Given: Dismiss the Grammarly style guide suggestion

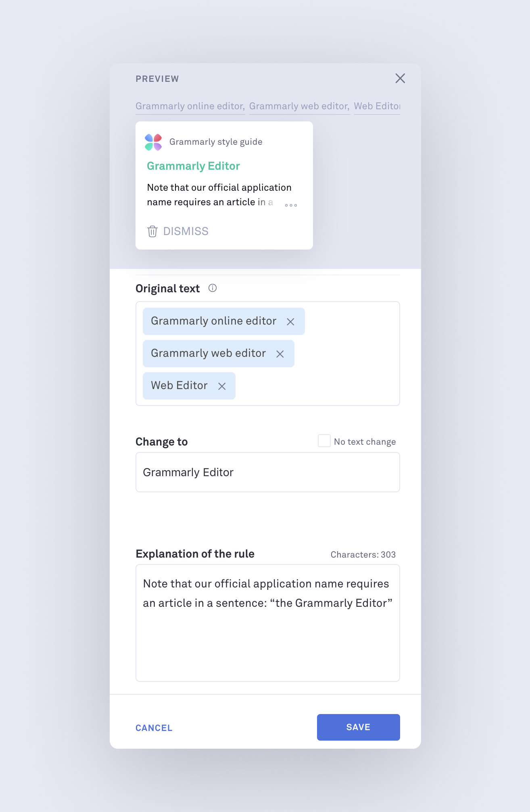Looking at the screenshot, I should click(186, 231).
